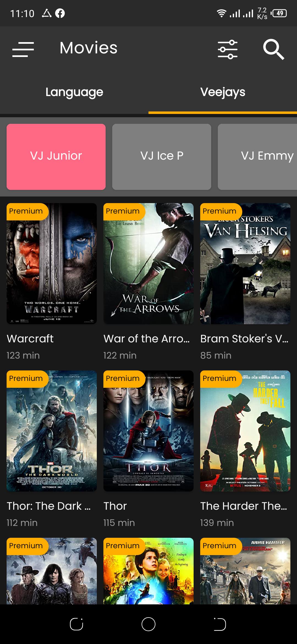This screenshot has height=644, width=297.
Task: Tap the Facebook notification icon in status bar
Action: coord(60,13)
